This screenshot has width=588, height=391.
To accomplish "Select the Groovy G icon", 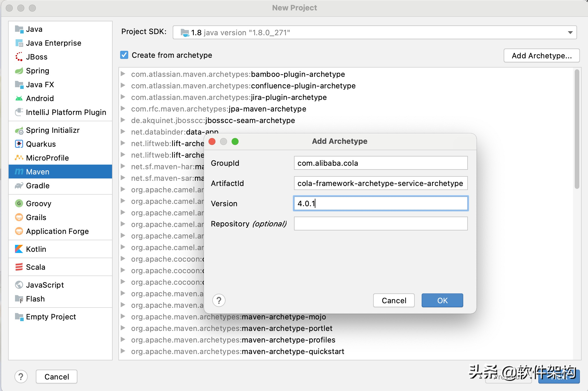I will click(19, 203).
